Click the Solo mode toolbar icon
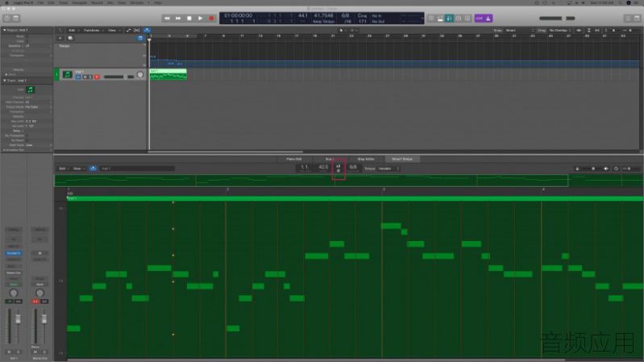This screenshot has height=362, width=644. coord(459,19)
